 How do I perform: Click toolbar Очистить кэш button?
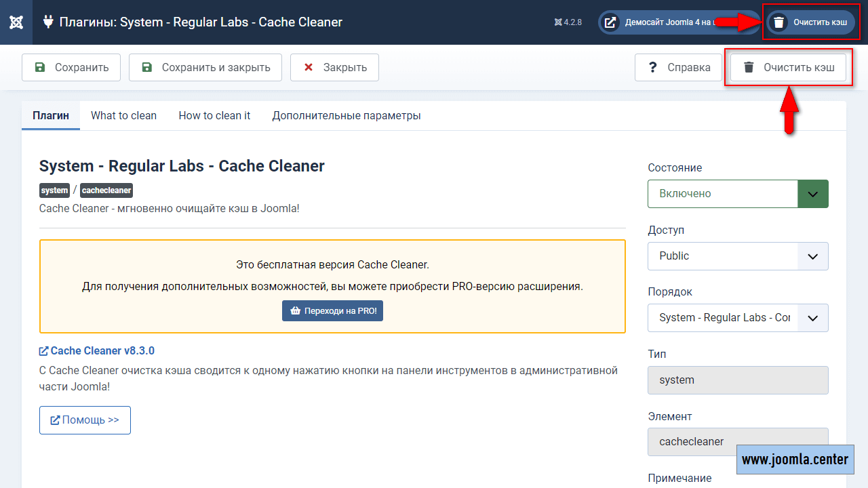[x=789, y=67]
